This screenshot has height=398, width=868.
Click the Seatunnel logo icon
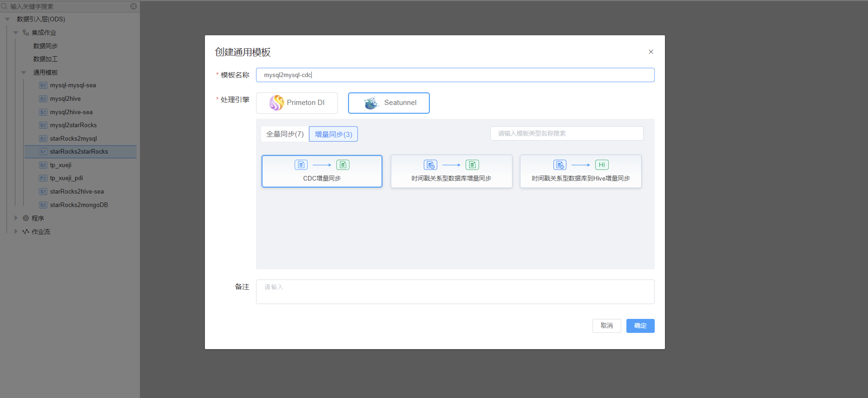click(371, 103)
